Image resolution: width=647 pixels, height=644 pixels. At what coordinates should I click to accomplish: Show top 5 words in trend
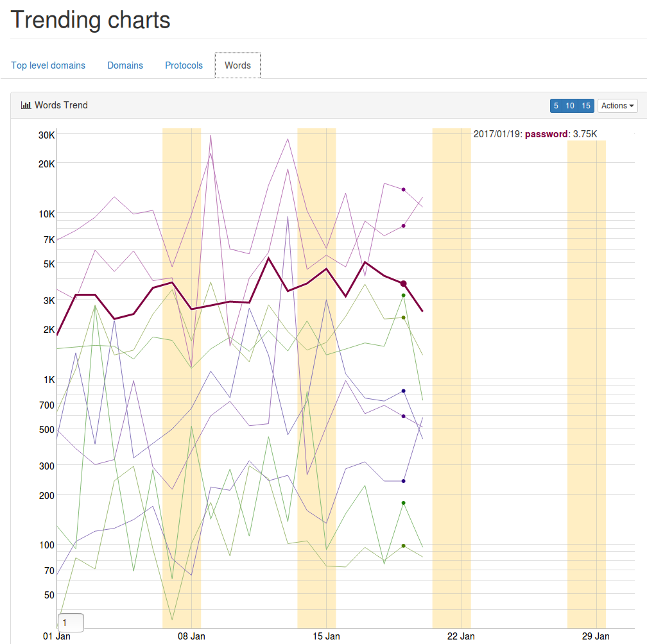click(556, 106)
